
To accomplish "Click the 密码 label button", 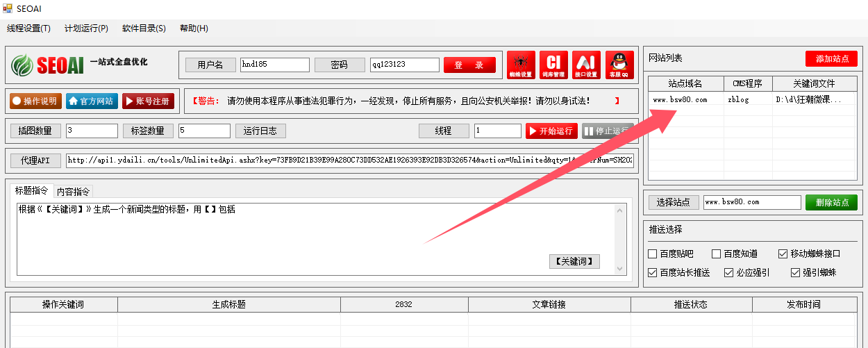I will 339,65.
